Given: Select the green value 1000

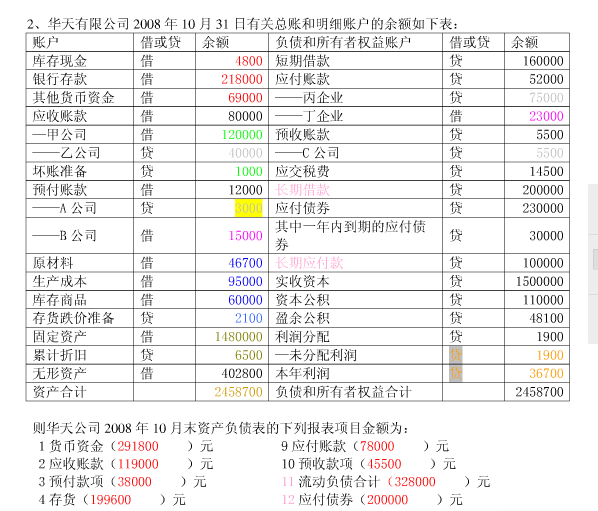Looking at the screenshot, I should (249, 171).
